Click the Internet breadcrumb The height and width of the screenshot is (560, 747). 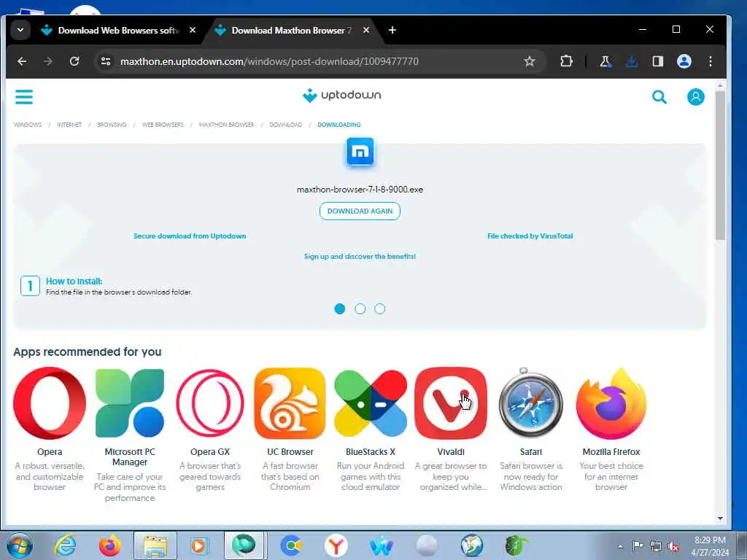pyautogui.click(x=69, y=125)
